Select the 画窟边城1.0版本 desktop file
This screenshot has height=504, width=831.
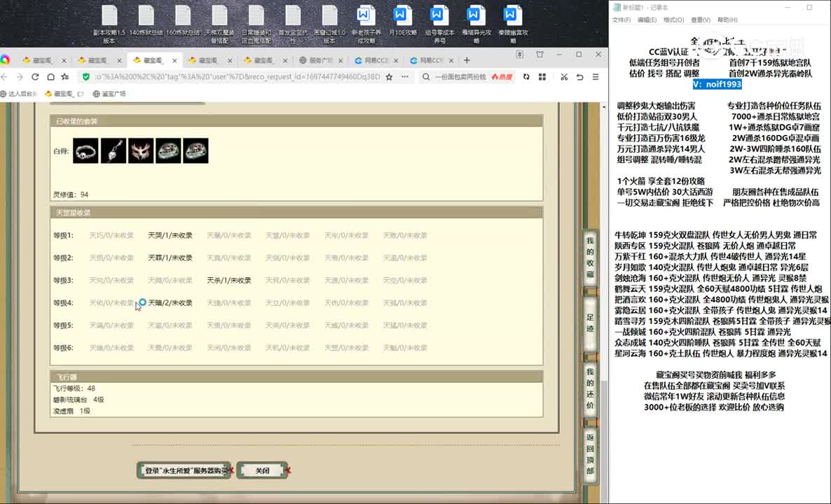pos(329,24)
